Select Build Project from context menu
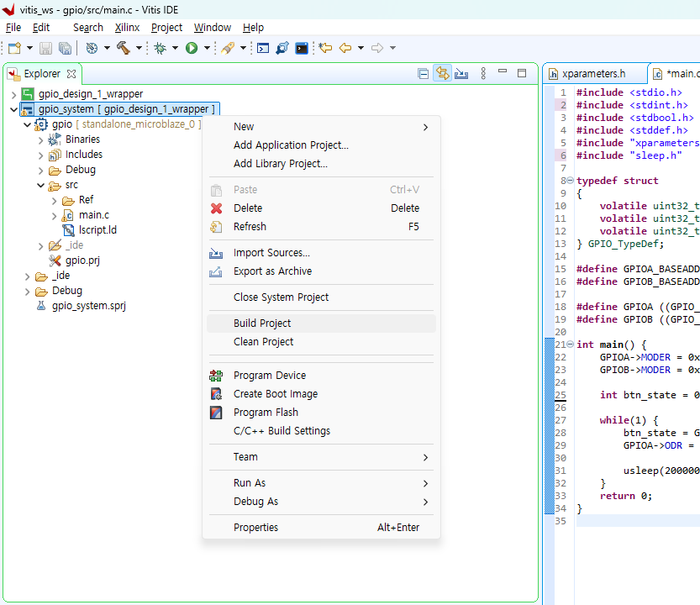 [x=262, y=324]
